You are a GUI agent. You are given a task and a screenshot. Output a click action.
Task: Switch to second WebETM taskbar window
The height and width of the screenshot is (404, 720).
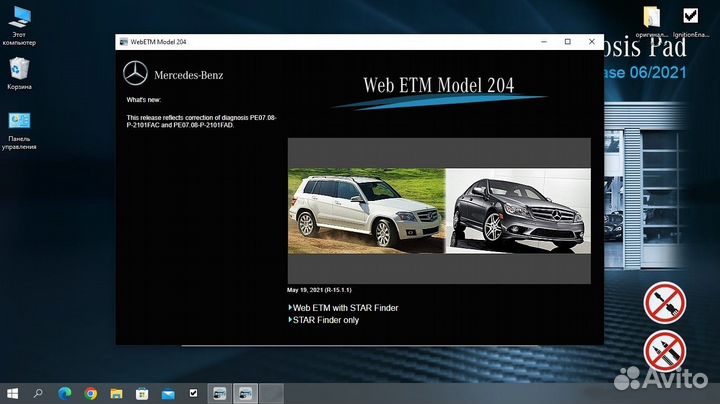245,393
